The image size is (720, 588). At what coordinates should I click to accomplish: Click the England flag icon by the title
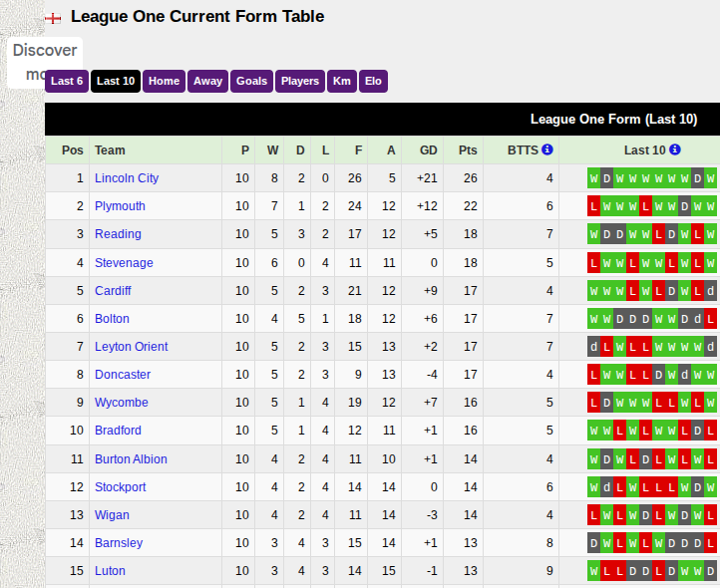[54, 18]
